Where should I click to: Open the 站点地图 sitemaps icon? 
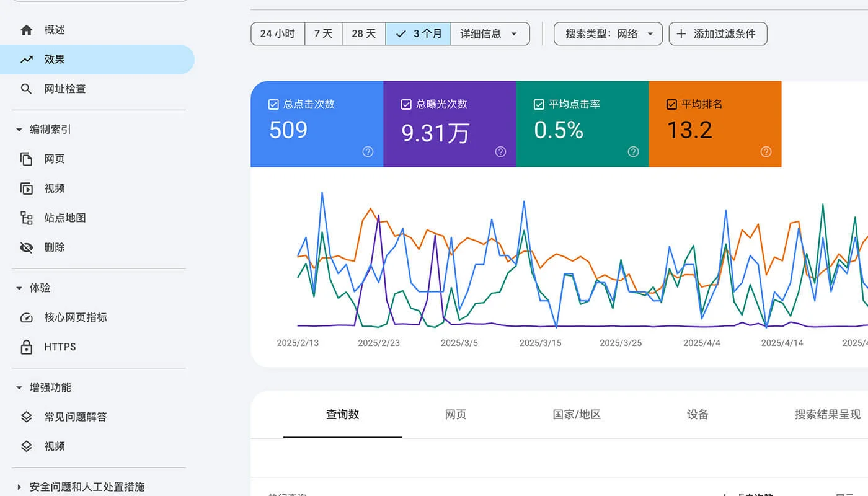[x=26, y=218]
